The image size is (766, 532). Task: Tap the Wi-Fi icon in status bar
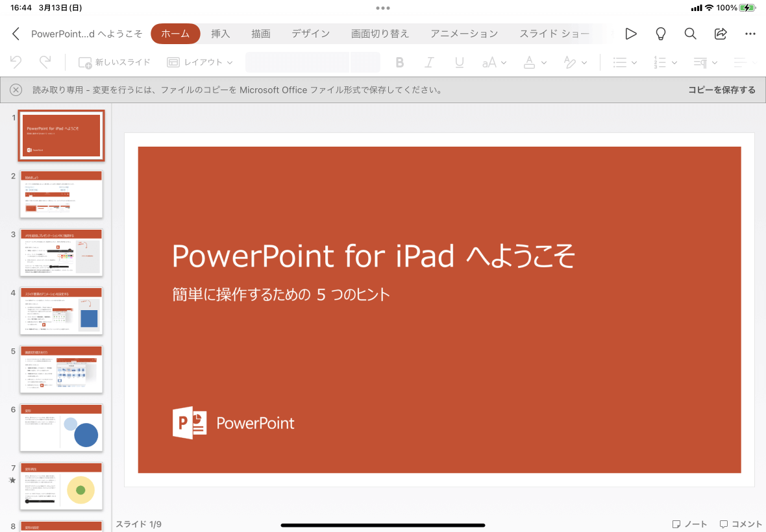709,8
